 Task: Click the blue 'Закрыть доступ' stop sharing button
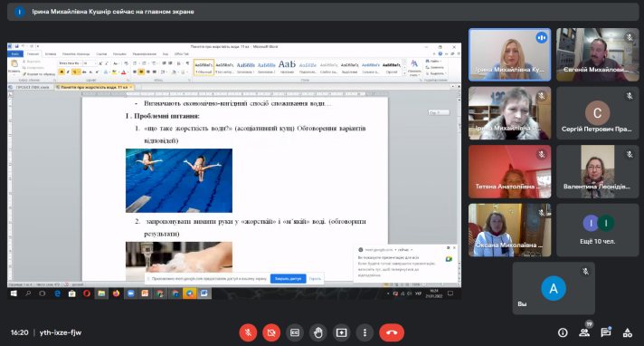pyautogui.click(x=288, y=279)
